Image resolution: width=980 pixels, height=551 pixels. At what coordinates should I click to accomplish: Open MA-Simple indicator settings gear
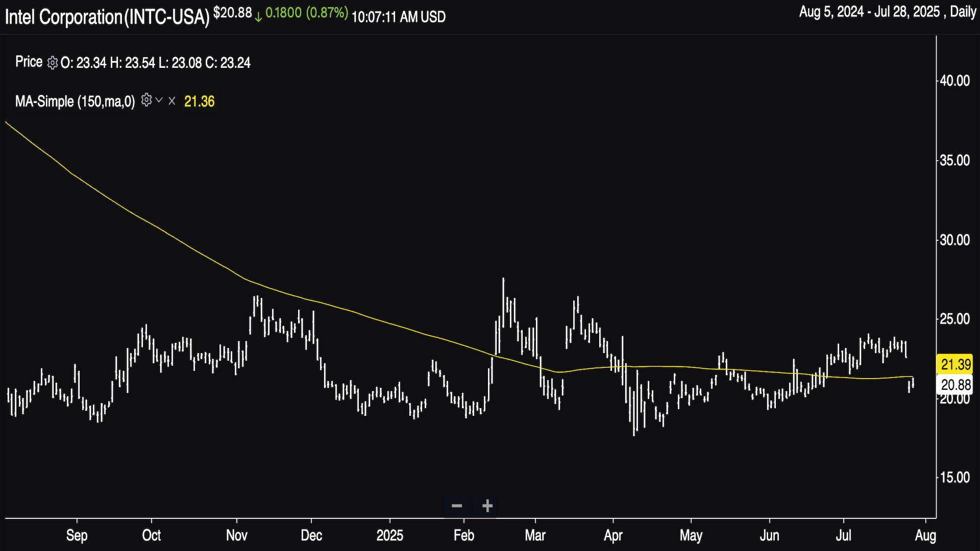146,100
